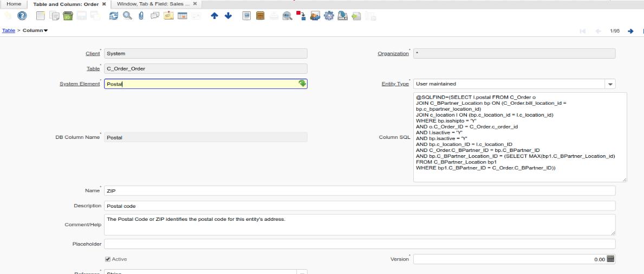
Task: Open the Report icon
Action: 246,16
